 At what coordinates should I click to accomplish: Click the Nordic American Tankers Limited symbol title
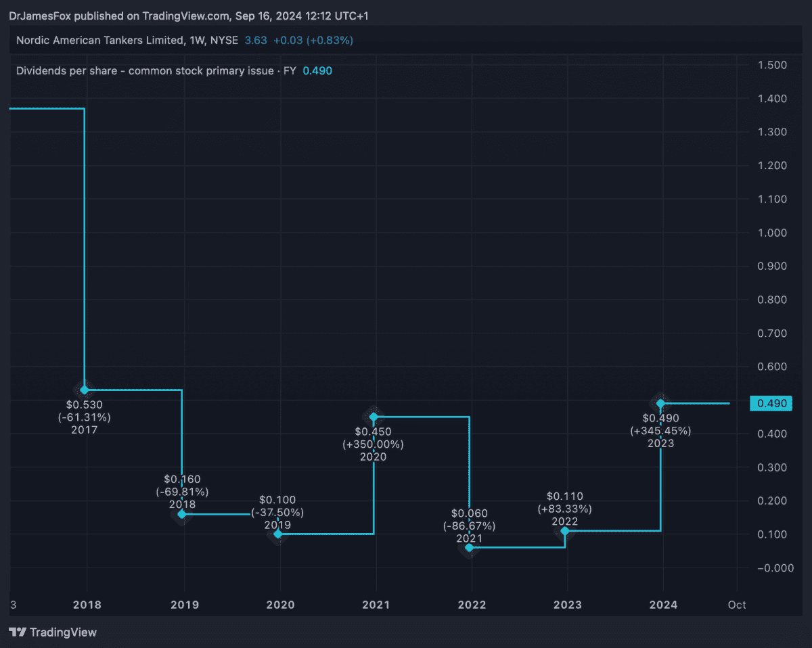(x=99, y=41)
